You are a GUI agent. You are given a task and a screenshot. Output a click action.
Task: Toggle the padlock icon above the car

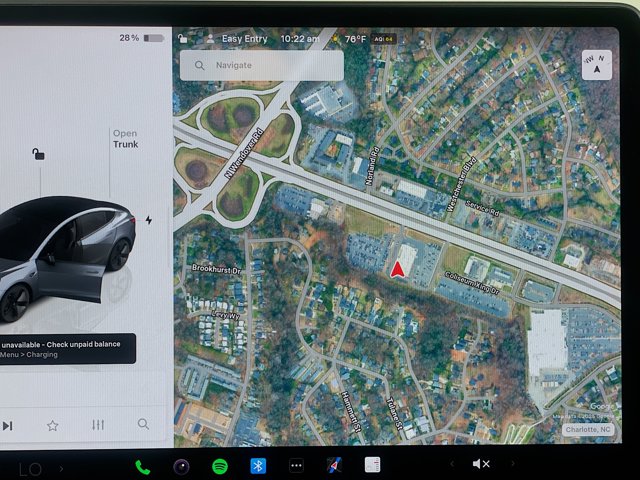tap(38, 154)
